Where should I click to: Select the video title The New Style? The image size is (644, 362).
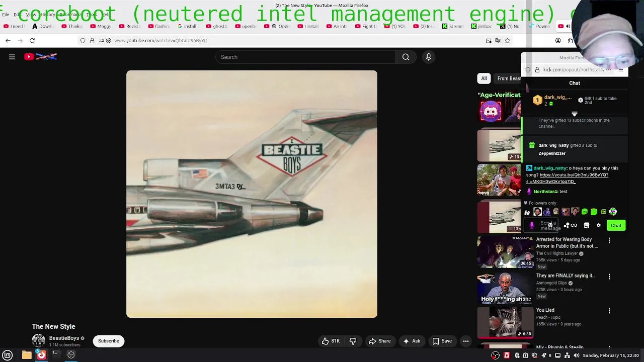[53, 326]
